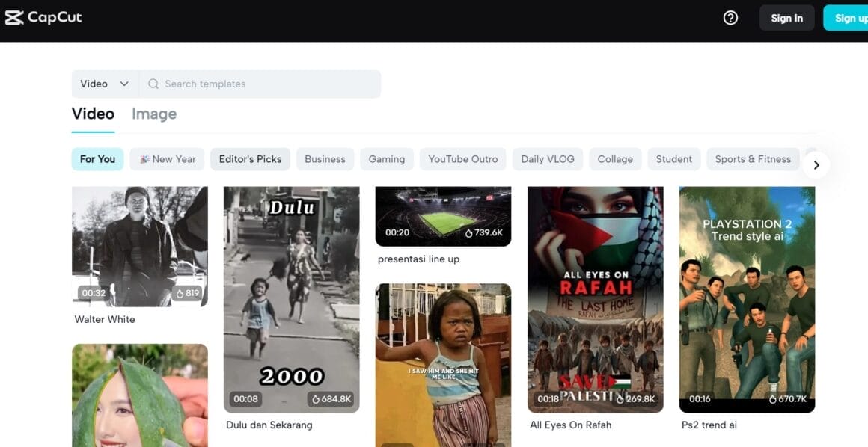
Task: Open the Dulu dan Sekarang title link
Action: 269,425
